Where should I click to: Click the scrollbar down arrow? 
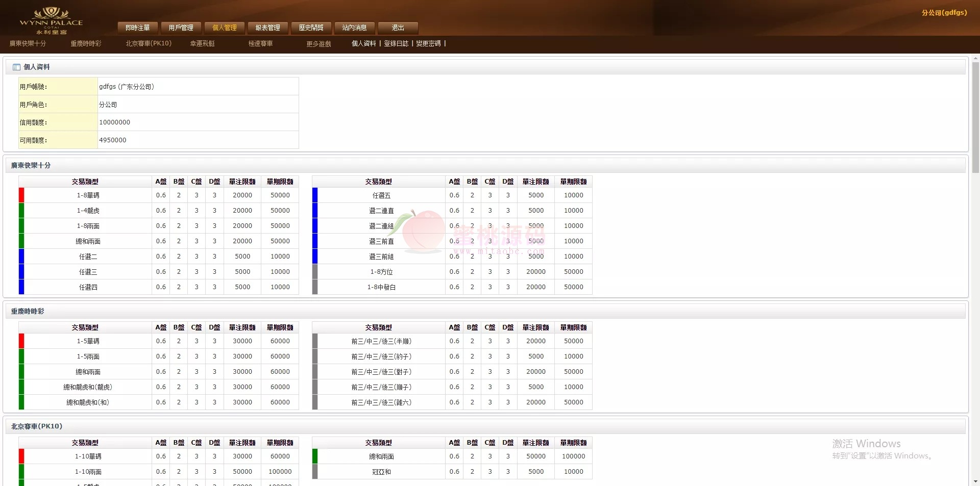(x=975, y=481)
